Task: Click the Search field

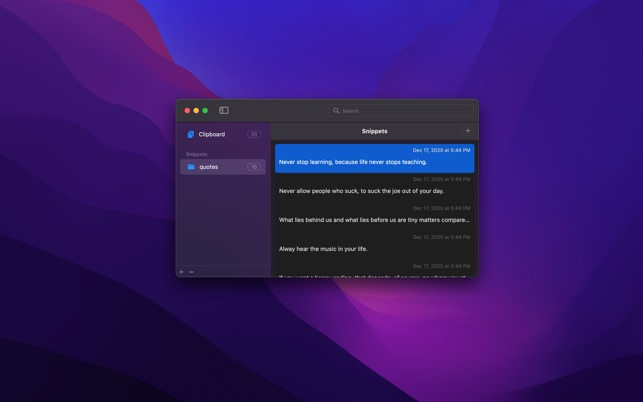Action: point(401,111)
